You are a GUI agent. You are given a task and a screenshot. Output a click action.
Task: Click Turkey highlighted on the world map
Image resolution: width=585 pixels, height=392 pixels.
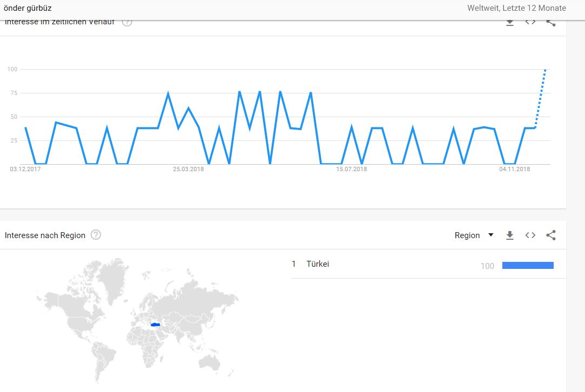point(156,325)
